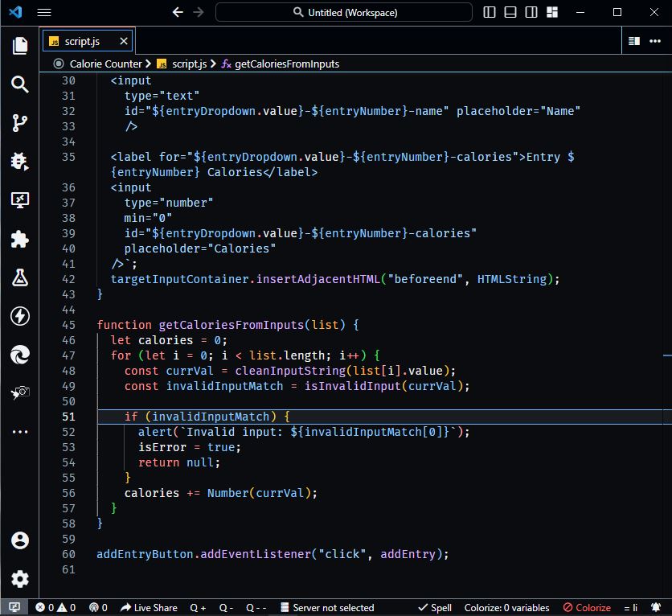Click the 'placeholder="Calories"' code line

[199, 248]
